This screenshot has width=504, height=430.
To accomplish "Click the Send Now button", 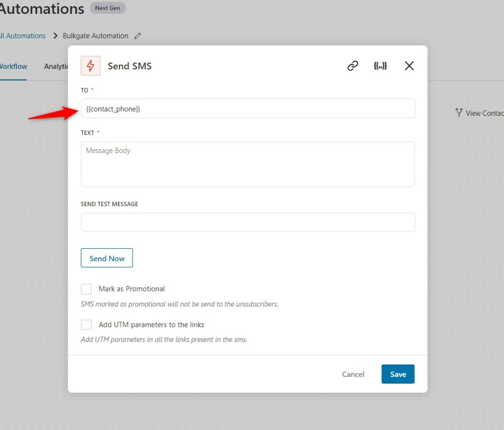I will 107,258.
